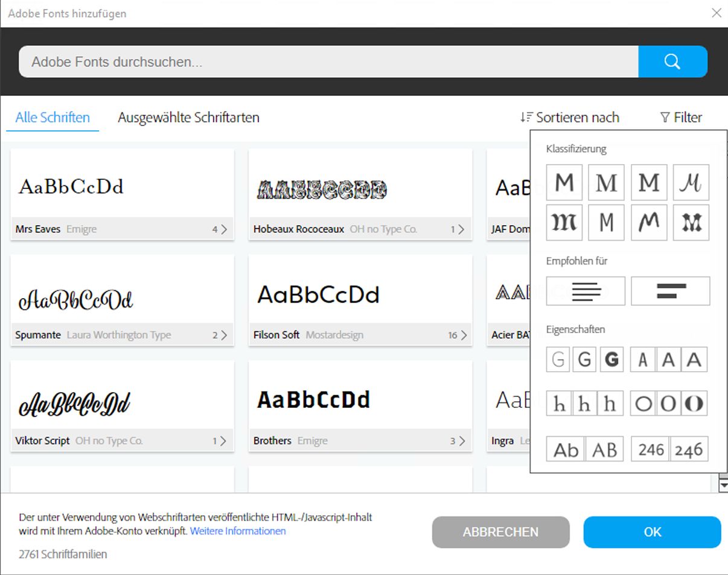Filter for blackletter fonts
This screenshot has height=575, width=728.
[564, 222]
